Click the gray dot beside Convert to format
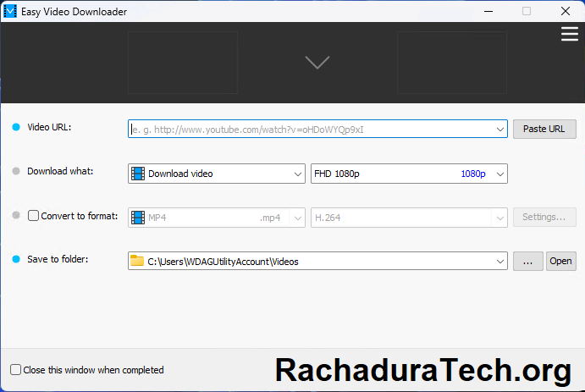This screenshot has width=585, height=392. click(x=16, y=215)
